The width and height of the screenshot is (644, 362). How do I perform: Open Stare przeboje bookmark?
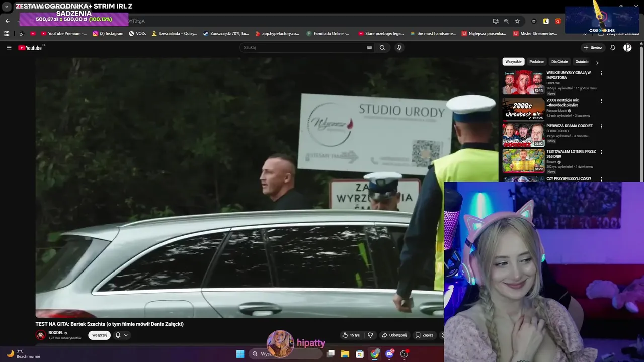[381, 34]
